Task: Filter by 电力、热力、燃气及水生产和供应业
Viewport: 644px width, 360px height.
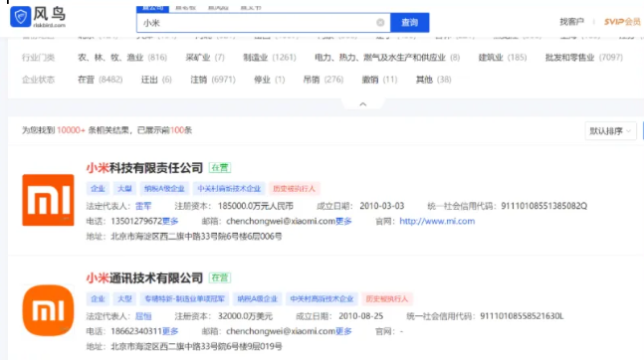Action: pos(387,58)
